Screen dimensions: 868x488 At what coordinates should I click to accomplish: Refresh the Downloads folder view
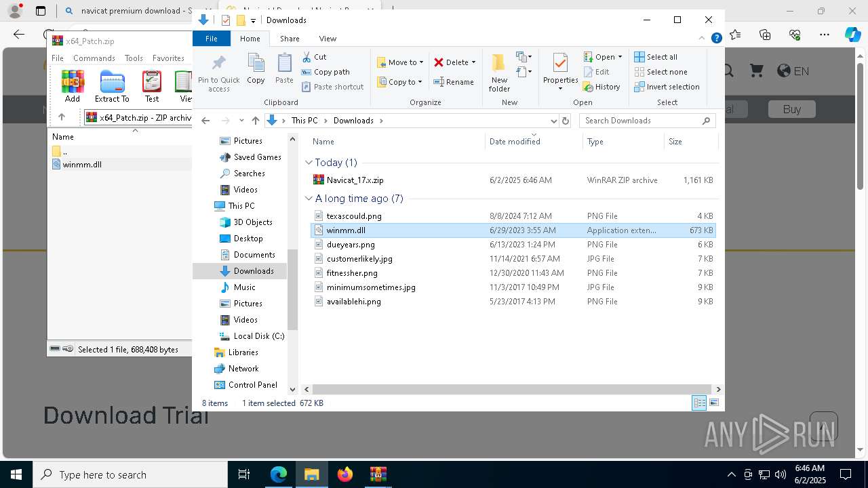566,121
